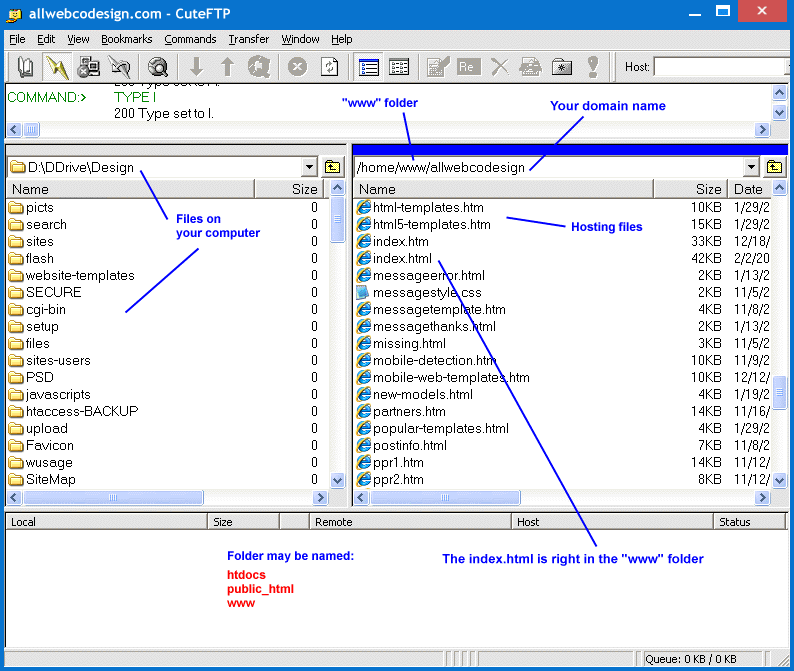Click the log window up arrow
Image resolution: width=794 pixels, height=671 pixels.
click(x=779, y=93)
